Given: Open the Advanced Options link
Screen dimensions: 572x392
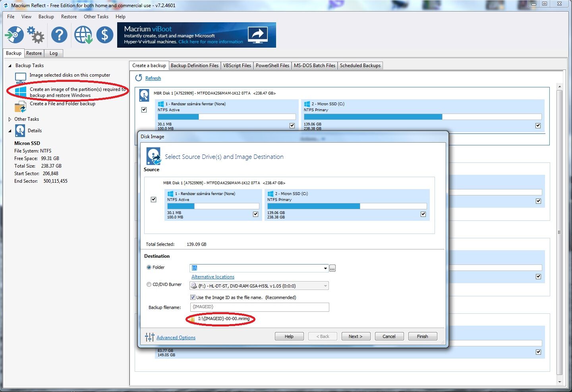Looking at the screenshot, I should coord(176,338).
